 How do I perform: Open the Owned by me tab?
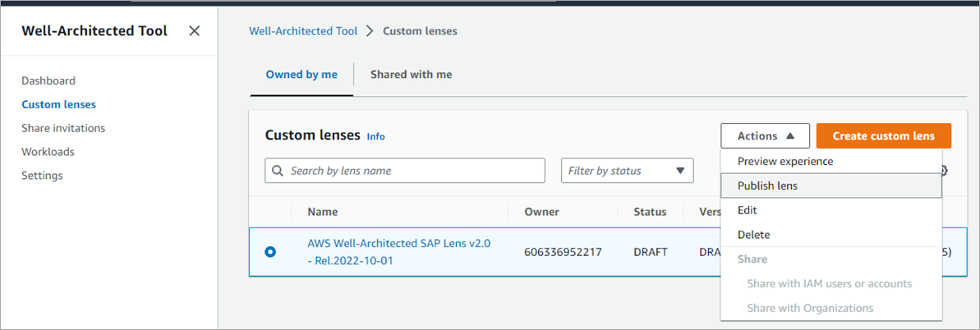(301, 75)
